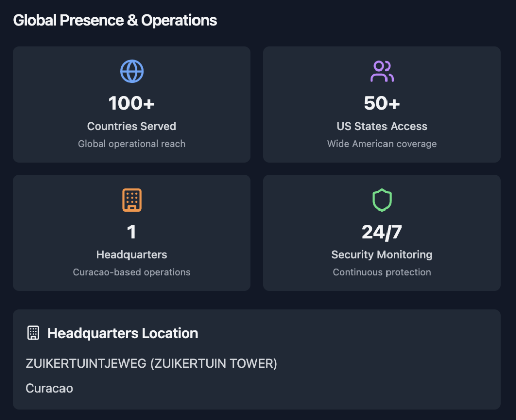The height and width of the screenshot is (420, 516).
Task: Click the 24/7 monitoring figure
Action: 381,232
